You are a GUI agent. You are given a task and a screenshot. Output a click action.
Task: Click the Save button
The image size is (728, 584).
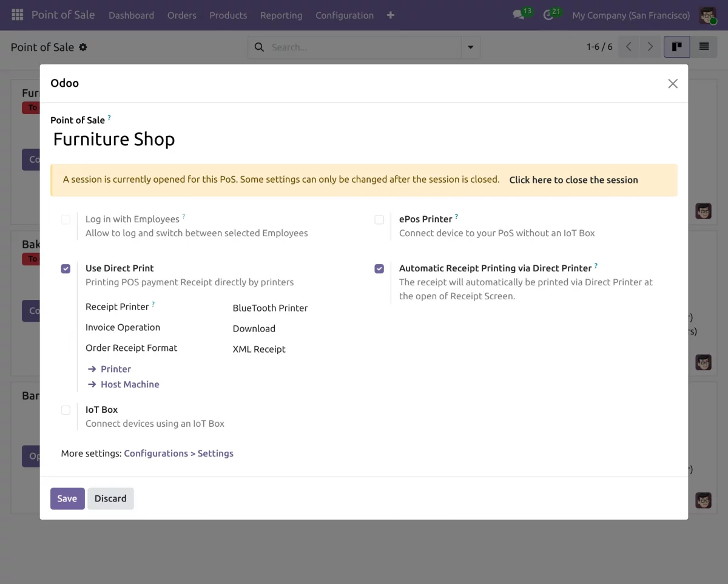pos(67,498)
